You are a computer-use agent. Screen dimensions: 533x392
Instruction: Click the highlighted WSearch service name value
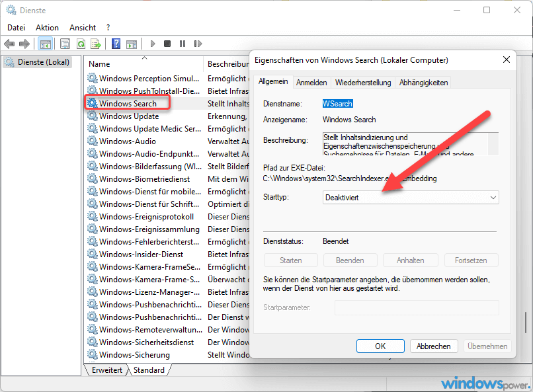[x=337, y=104]
